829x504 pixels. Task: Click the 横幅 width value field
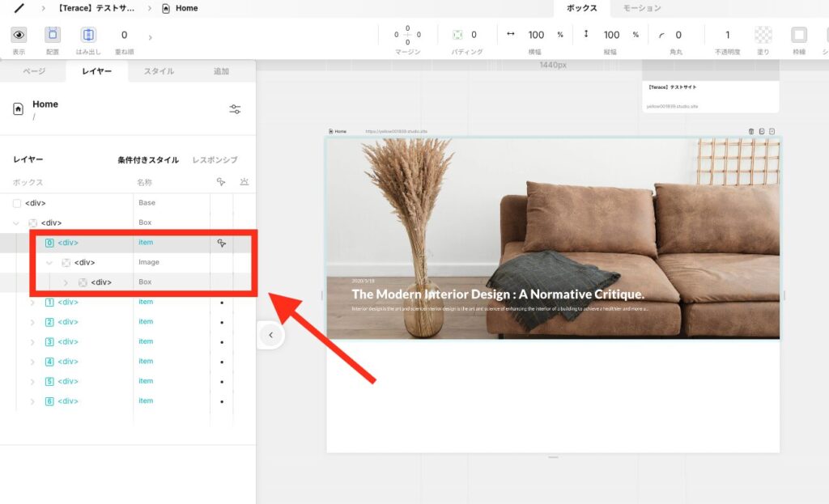click(536, 35)
